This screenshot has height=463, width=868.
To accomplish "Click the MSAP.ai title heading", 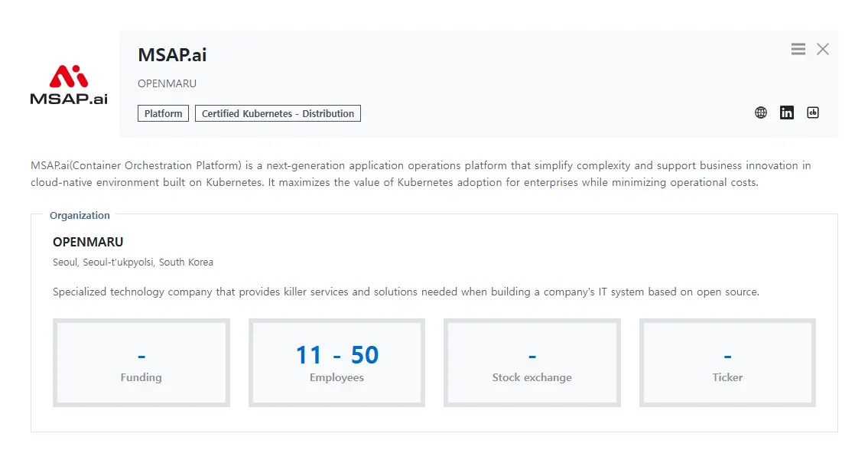I will [x=172, y=55].
